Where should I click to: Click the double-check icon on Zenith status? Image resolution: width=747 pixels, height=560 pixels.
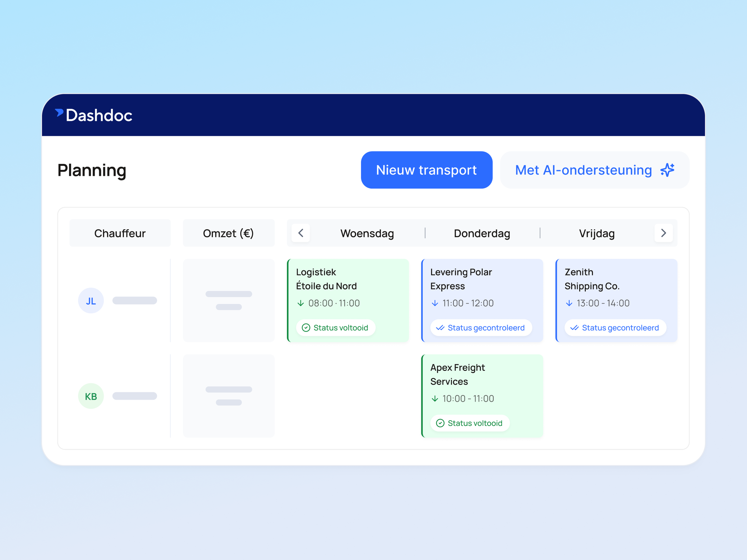point(574,327)
